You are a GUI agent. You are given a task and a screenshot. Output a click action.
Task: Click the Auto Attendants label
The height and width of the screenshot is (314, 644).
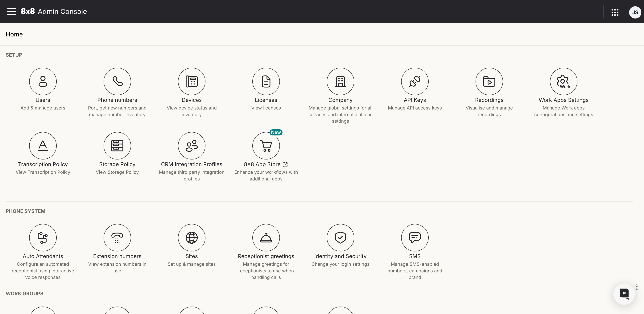[43, 256]
